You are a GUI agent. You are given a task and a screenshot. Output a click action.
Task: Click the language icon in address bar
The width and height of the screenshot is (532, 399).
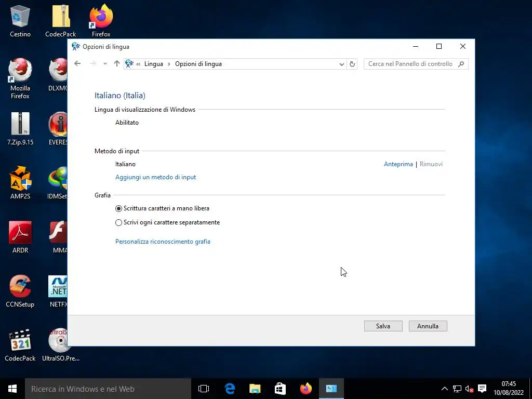tap(129, 63)
